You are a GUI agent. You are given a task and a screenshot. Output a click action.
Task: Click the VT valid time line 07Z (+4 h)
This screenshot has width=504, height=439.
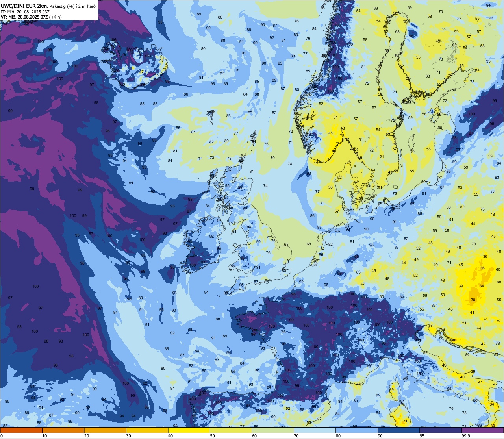pyautogui.click(x=31, y=17)
